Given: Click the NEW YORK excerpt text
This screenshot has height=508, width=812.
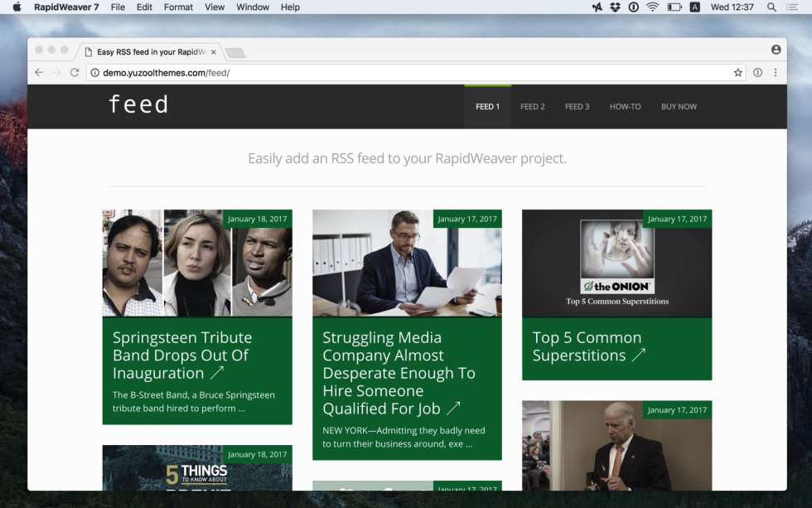Looking at the screenshot, I should (x=404, y=437).
